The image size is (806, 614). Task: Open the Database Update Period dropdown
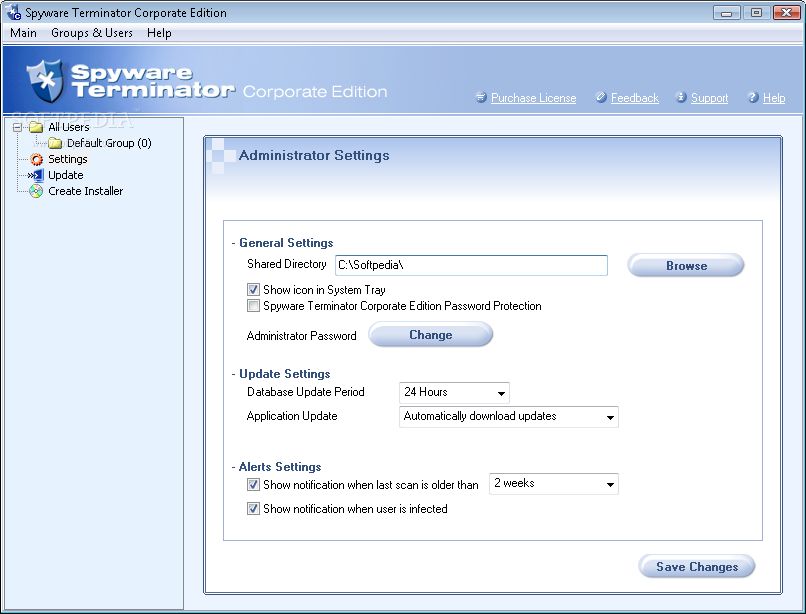point(454,393)
